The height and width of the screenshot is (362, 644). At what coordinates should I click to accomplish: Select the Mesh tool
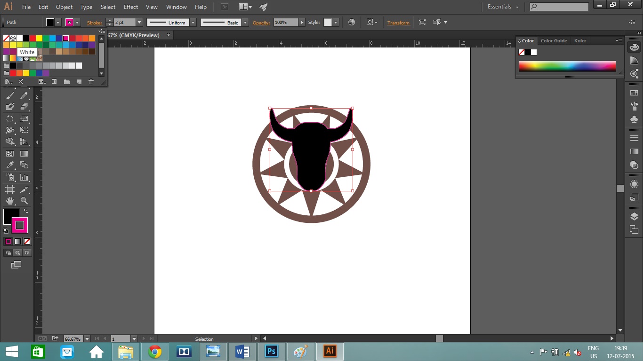coord(10,154)
